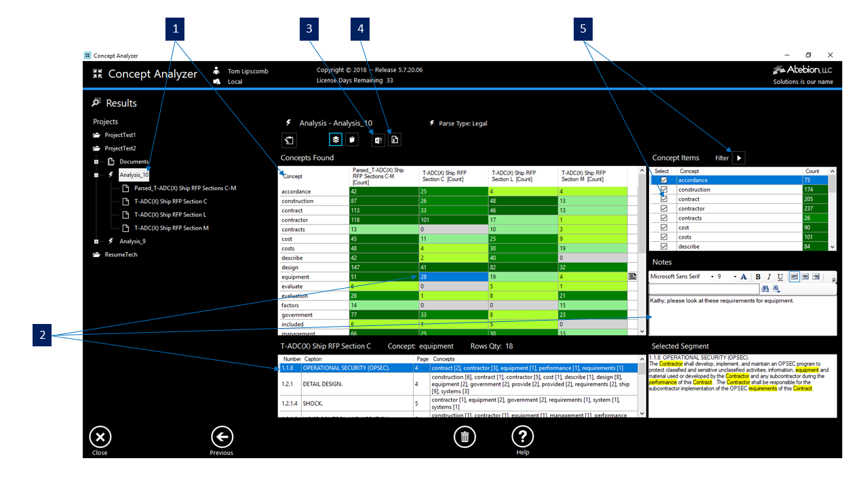Click the Concept Items list scrollbar down arrow

(x=833, y=247)
